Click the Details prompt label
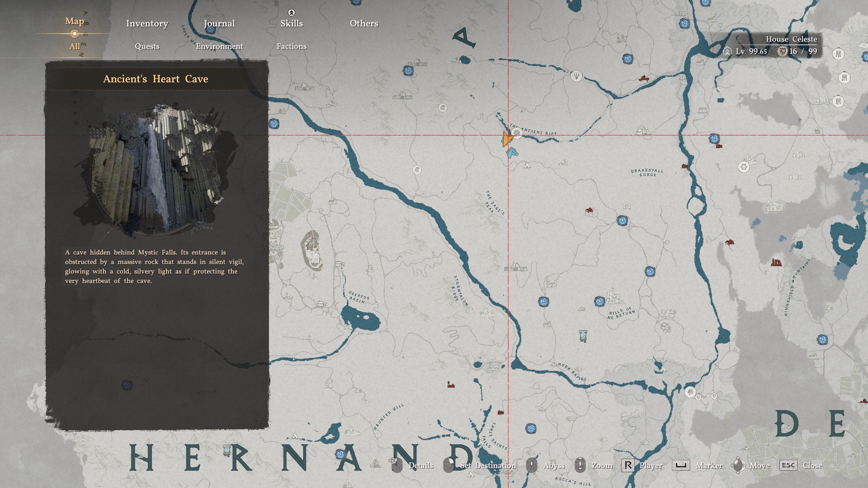The width and height of the screenshot is (868, 488). pos(421,466)
